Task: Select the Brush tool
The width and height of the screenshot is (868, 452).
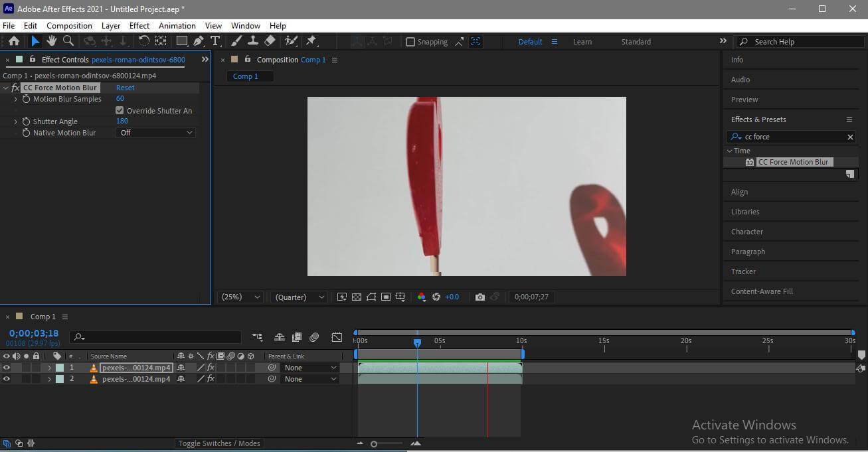Action: (x=236, y=41)
